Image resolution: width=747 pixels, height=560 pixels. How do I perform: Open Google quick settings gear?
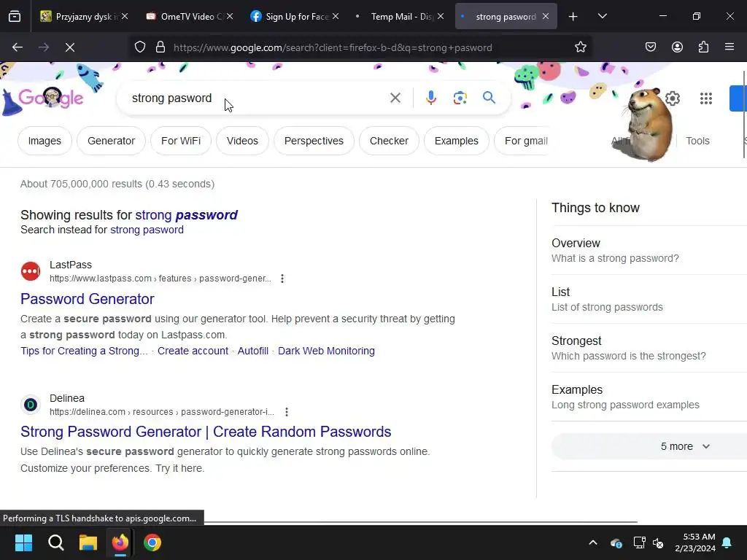coord(672,98)
